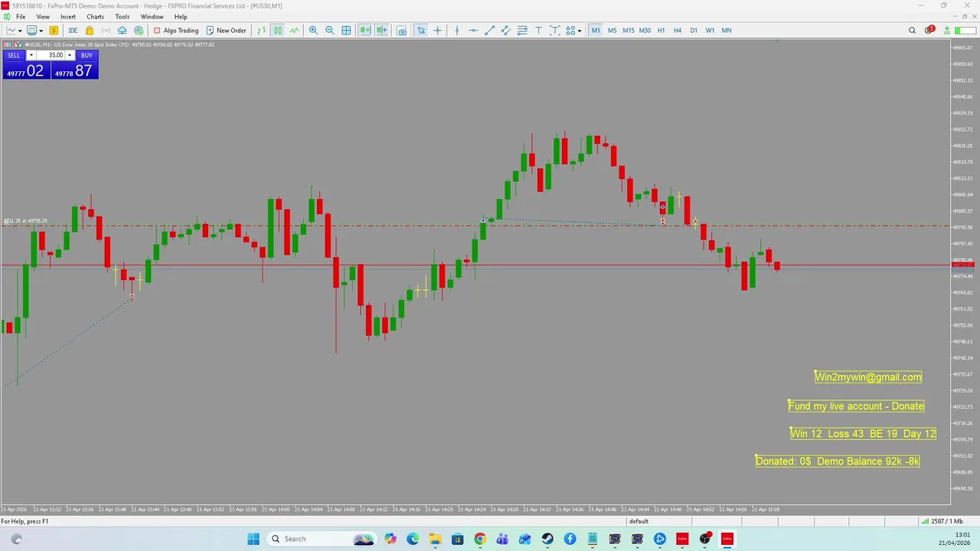Click the volume 35.00 input field
Screen dimensions: 980x551
click(51, 55)
